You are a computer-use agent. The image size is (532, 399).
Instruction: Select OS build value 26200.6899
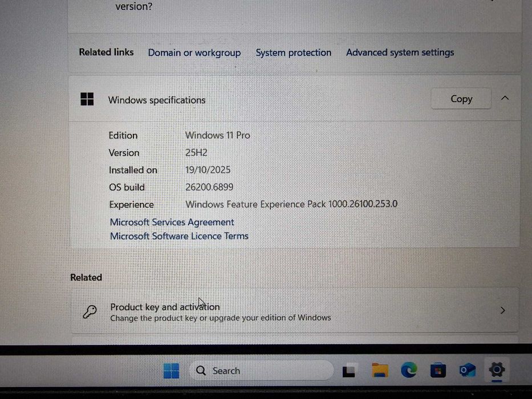click(x=209, y=187)
